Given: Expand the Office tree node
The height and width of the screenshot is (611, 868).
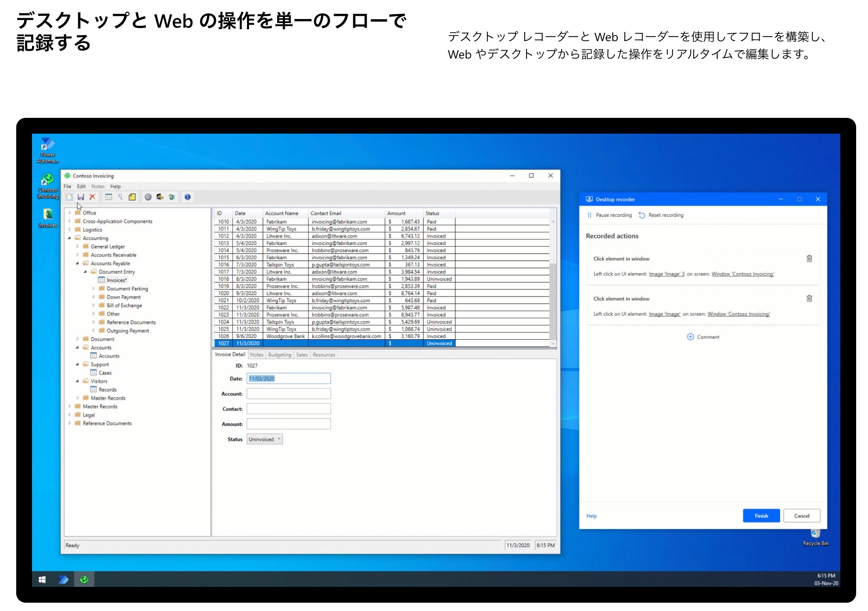Looking at the screenshot, I should (x=70, y=213).
